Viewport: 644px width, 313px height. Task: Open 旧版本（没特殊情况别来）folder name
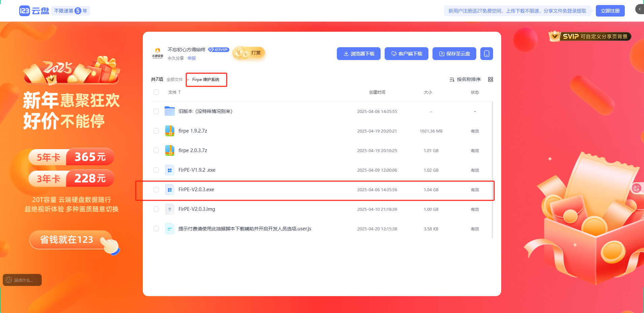[x=205, y=111]
